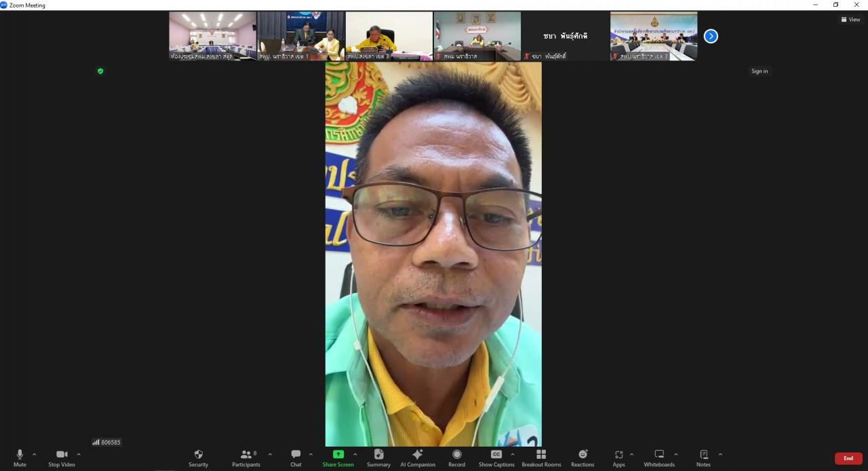
Task: Open the Chat panel
Action: pos(296,458)
